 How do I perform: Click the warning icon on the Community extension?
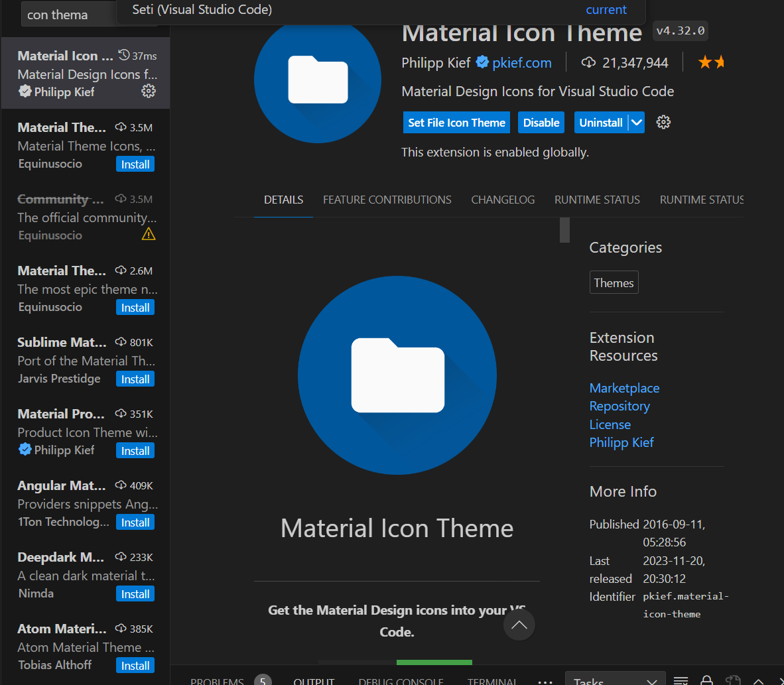[149, 234]
